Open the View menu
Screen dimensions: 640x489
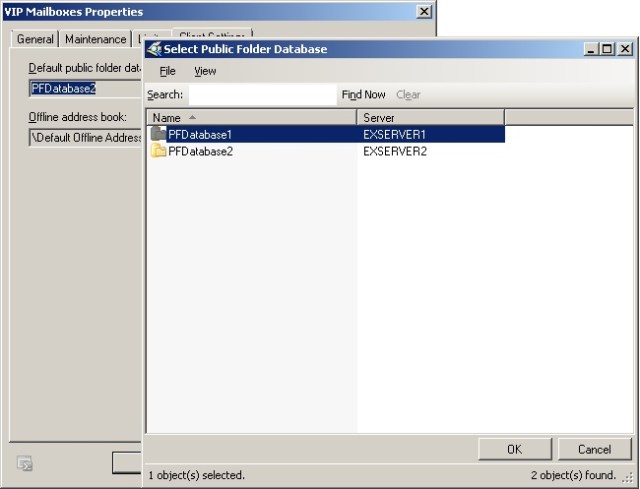205,71
